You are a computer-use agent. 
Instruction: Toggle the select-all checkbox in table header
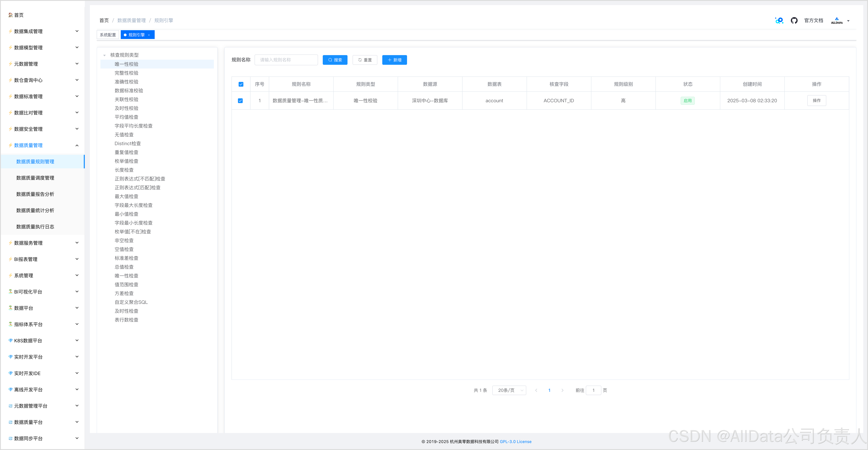click(x=241, y=84)
